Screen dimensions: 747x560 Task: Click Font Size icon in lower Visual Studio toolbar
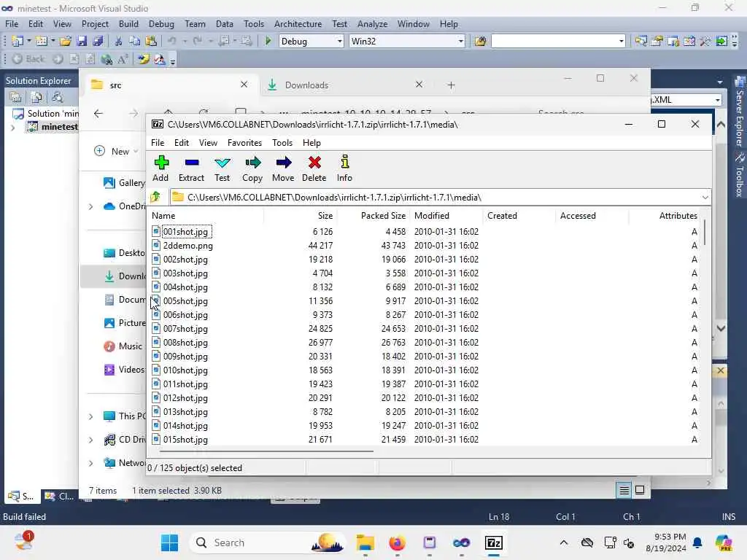pyautogui.click(x=123, y=59)
